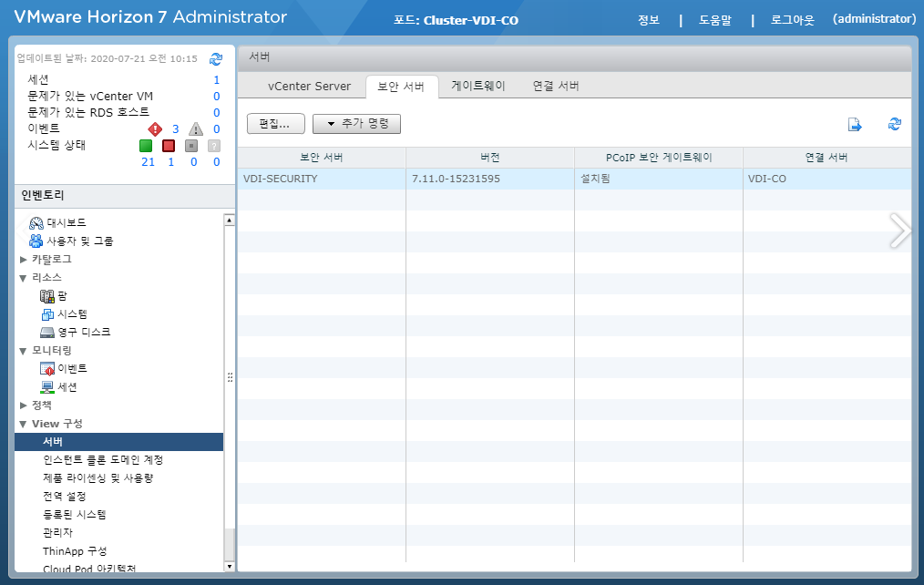Open the 이벤트 icon under 모니터링
The height and width of the screenshot is (585, 924).
(x=47, y=369)
